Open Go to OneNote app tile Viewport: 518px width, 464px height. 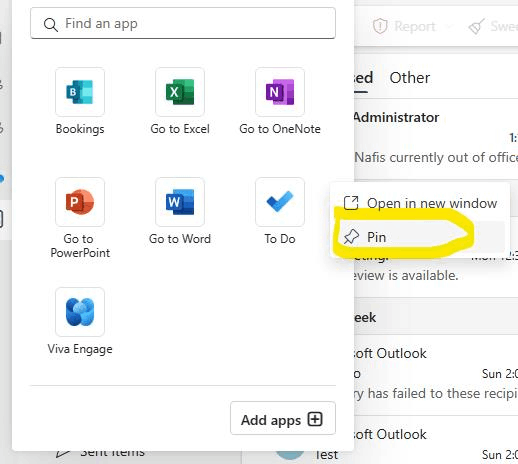(280, 92)
